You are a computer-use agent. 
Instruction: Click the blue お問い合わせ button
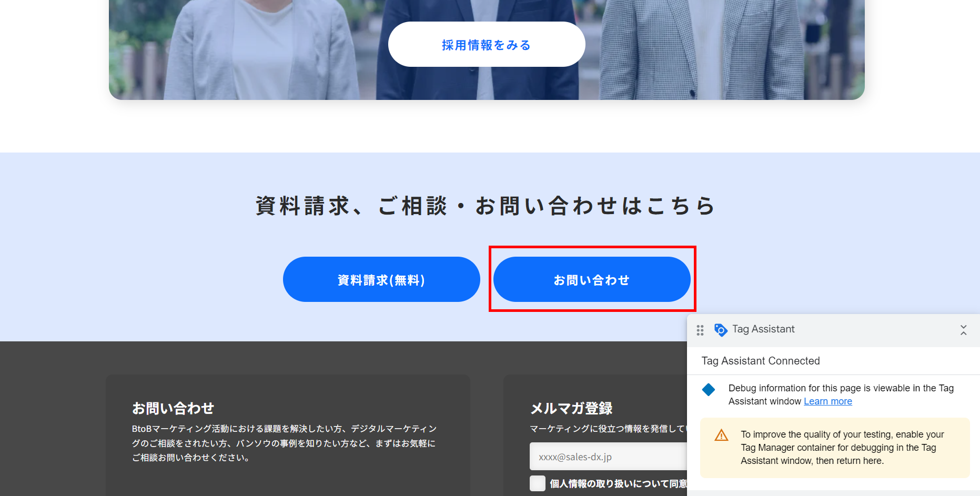(592, 279)
